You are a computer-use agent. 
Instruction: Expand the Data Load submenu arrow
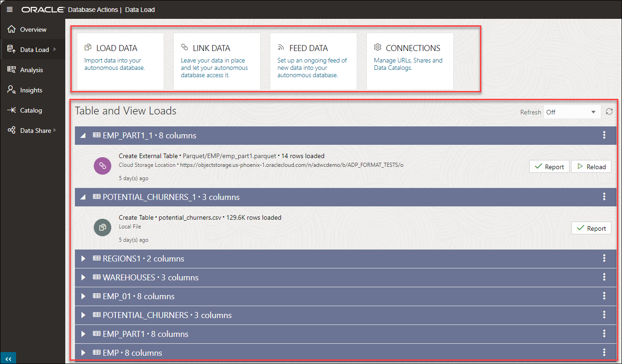coord(55,49)
